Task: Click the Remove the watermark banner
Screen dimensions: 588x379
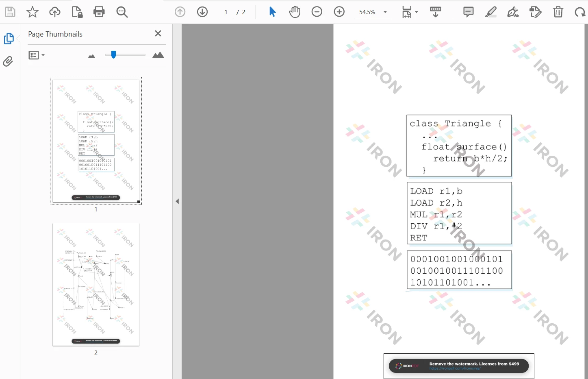Action: tap(459, 366)
